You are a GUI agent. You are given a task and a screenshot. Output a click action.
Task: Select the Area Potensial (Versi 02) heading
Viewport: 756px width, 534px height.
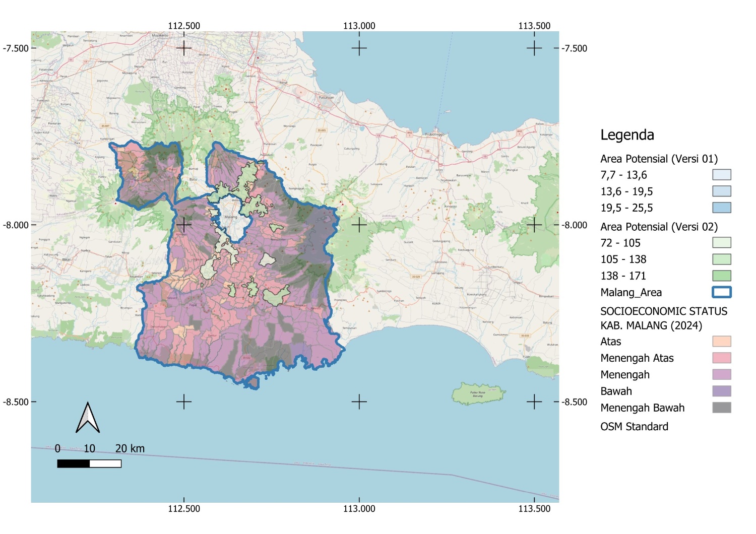tap(659, 227)
